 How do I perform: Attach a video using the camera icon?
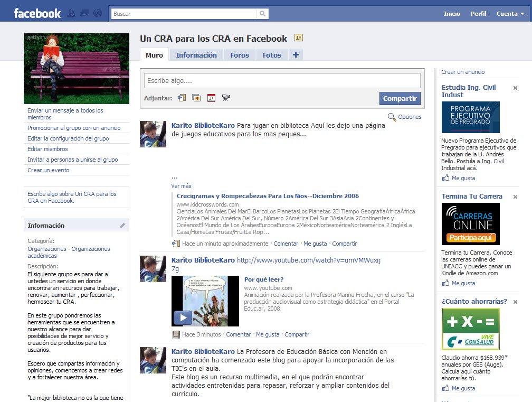(x=226, y=98)
